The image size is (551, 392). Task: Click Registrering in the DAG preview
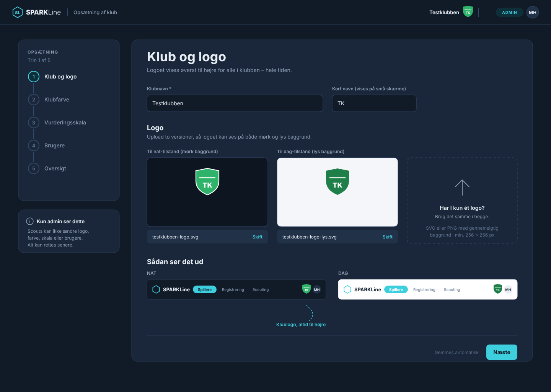(x=424, y=290)
